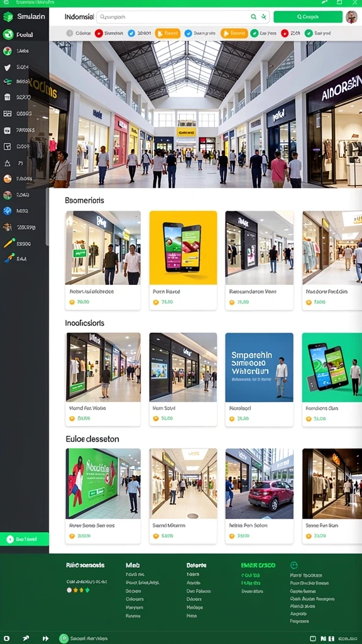Screen dimensions: 362x644
Task: Open the user profile avatar at top right
Action: point(351,17)
